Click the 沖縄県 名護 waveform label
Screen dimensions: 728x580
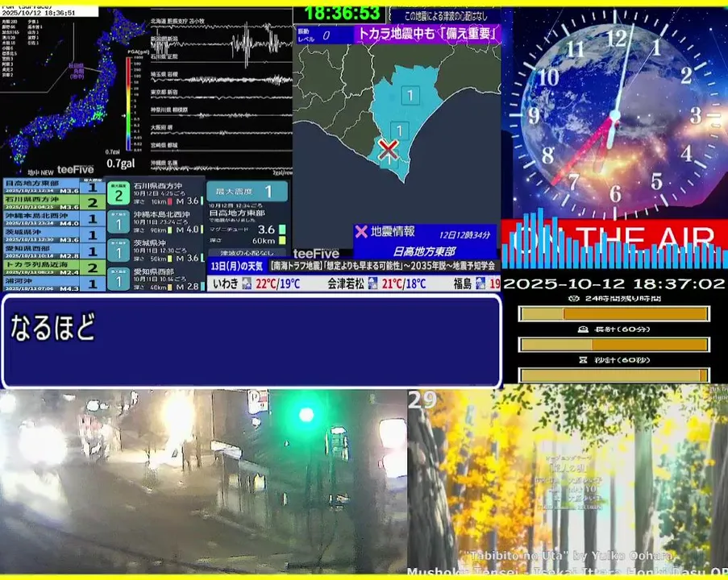(x=164, y=164)
